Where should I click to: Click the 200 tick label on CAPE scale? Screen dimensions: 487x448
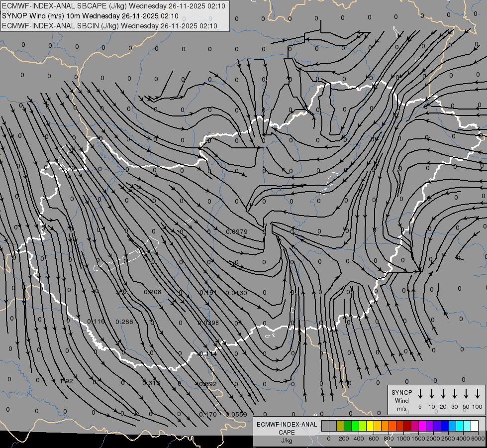(344, 439)
